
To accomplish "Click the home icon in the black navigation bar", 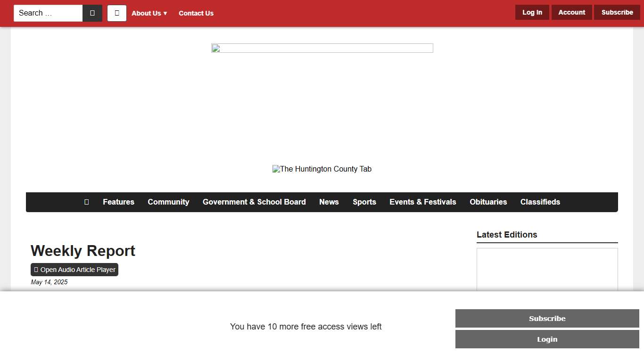I will (86, 202).
